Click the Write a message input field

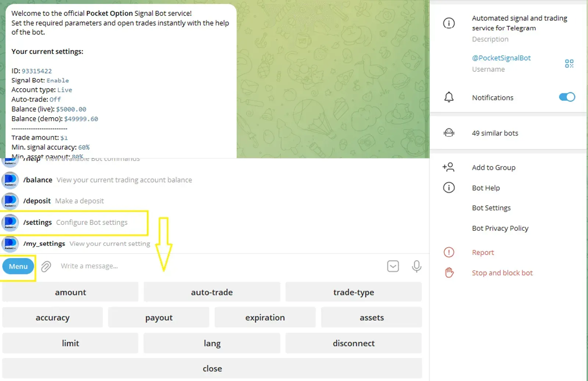pyautogui.click(x=220, y=266)
